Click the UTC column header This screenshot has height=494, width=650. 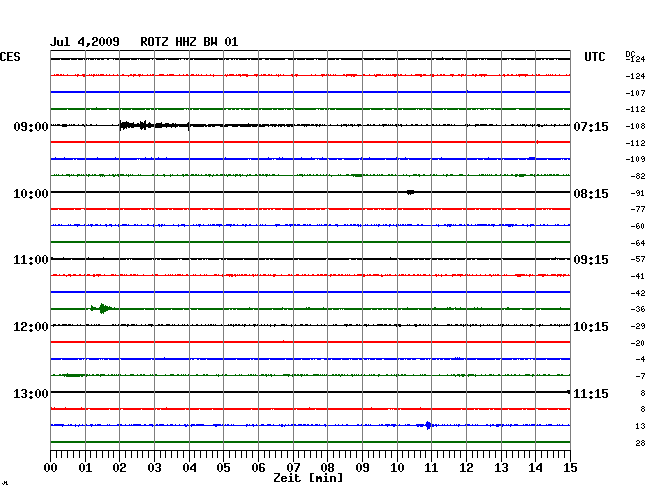coord(594,57)
